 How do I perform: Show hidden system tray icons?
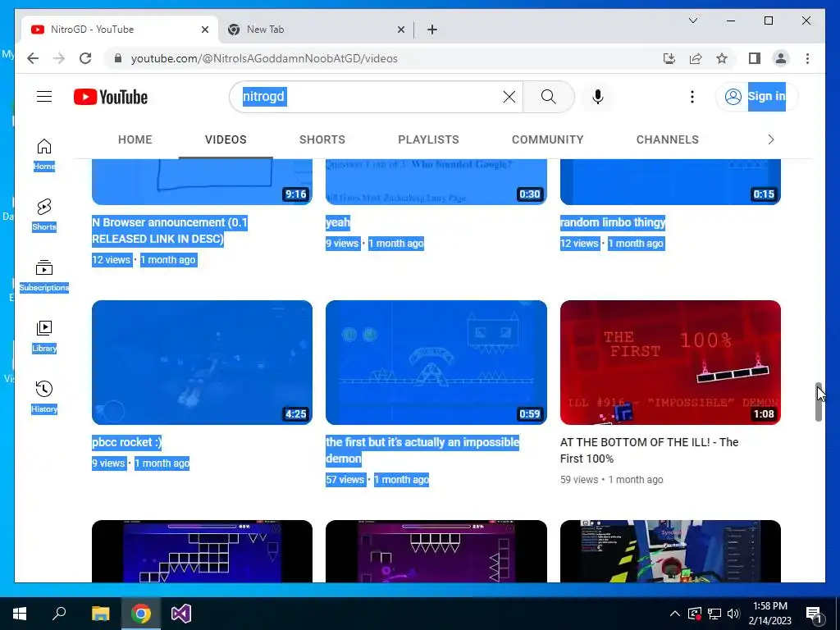[675, 614]
